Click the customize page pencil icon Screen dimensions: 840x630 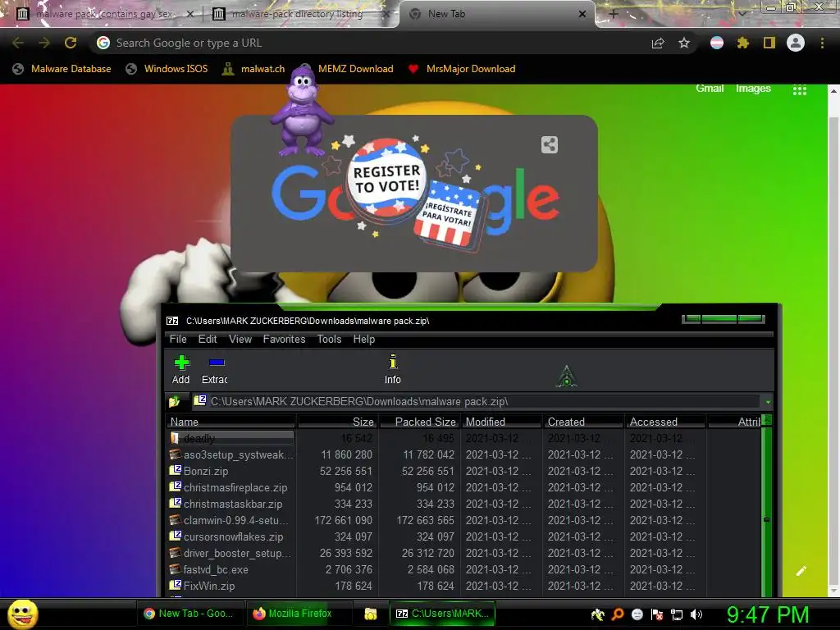pyautogui.click(x=801, y=571)
